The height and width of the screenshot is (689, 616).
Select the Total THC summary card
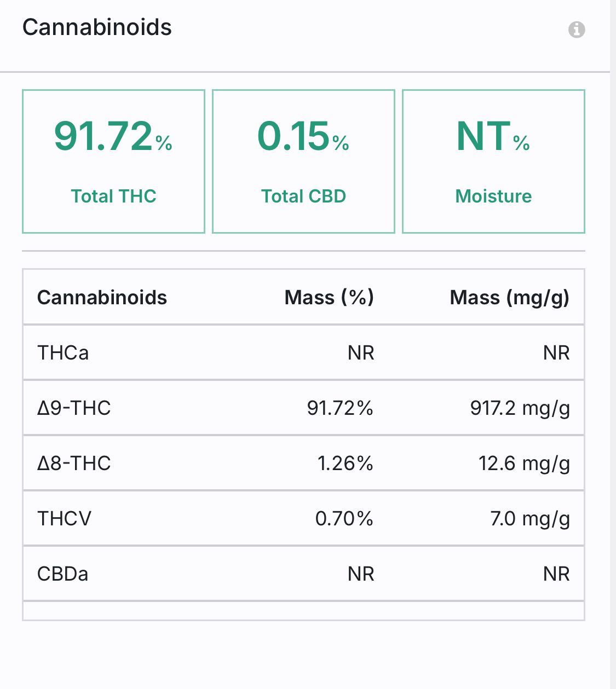113,161
